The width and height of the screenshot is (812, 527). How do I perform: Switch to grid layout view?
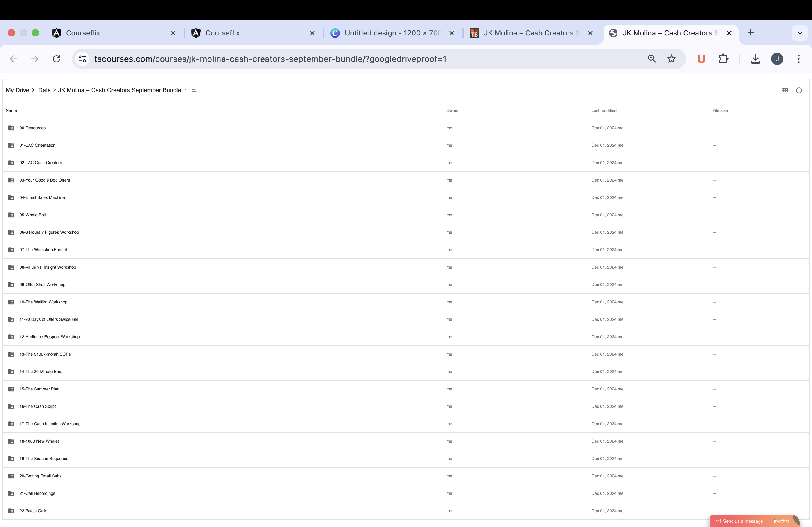[784, 90]
